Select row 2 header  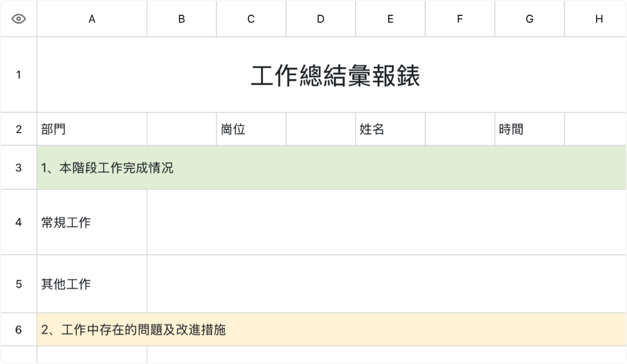19,129
